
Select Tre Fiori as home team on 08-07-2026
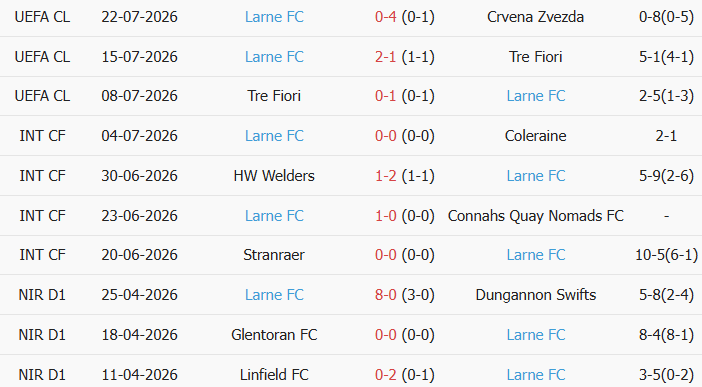(274, 96)
